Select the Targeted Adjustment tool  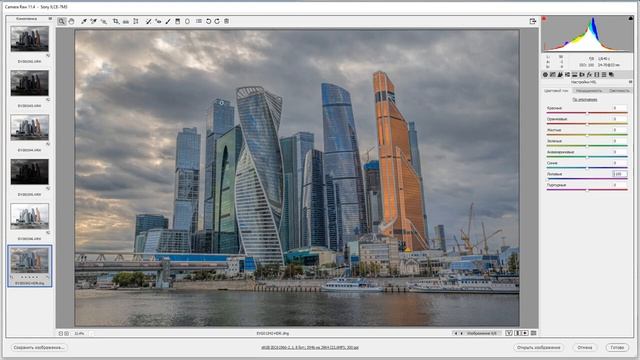click(x=104, y=21)
